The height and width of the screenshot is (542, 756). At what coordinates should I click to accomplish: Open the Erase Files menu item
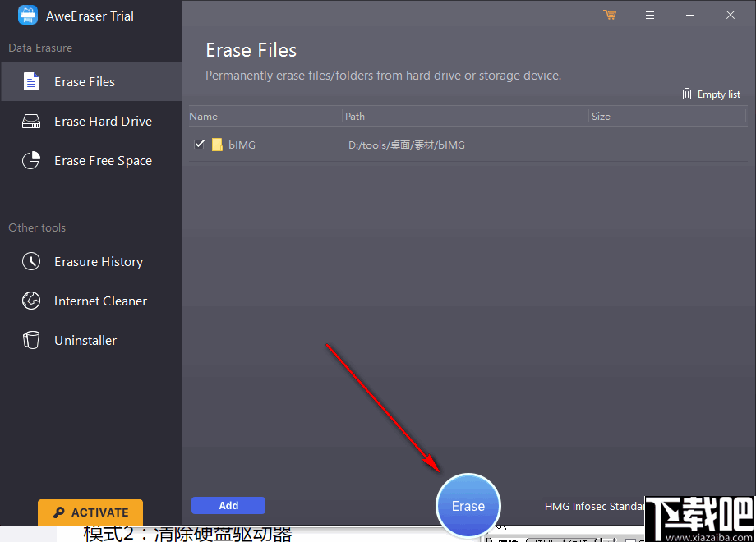[91, 81]
